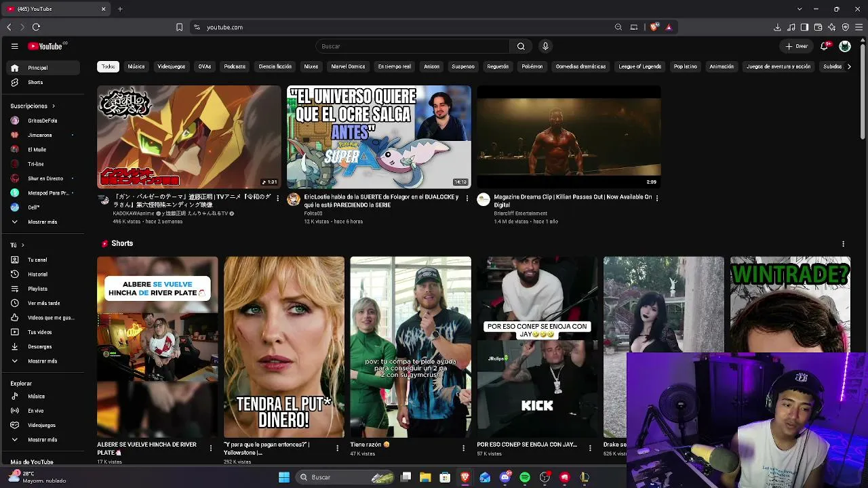Viewport: 868px width, 488px height.
Task: Select the League of Legends filter chip
Action: click(640, 66)
